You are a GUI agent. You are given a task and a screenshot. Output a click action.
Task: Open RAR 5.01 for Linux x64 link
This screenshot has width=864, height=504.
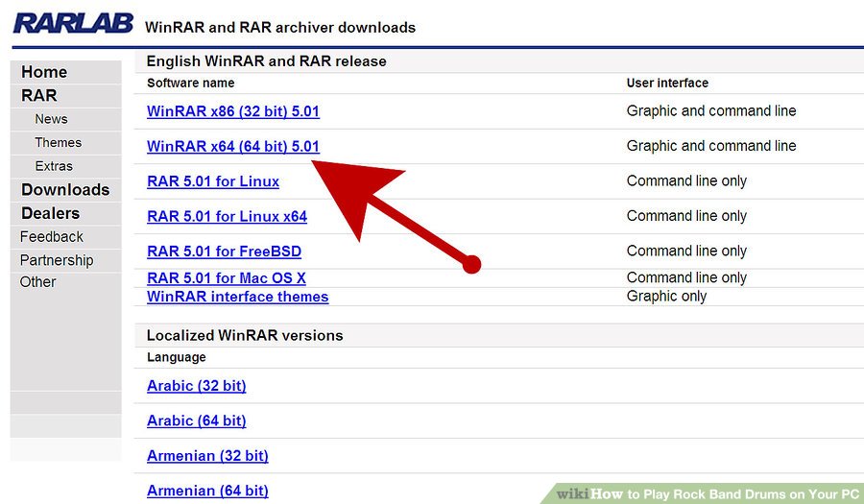tap(227, 217)
